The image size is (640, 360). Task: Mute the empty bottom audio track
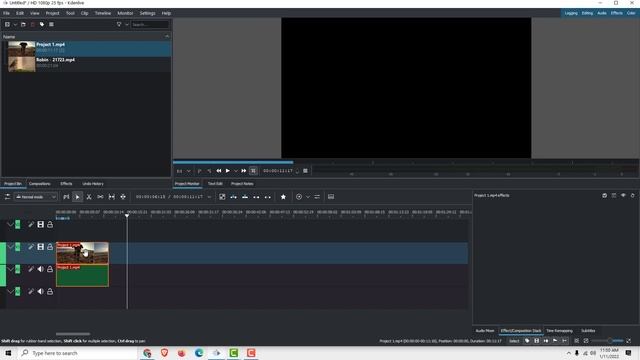(x=40, y=291)
